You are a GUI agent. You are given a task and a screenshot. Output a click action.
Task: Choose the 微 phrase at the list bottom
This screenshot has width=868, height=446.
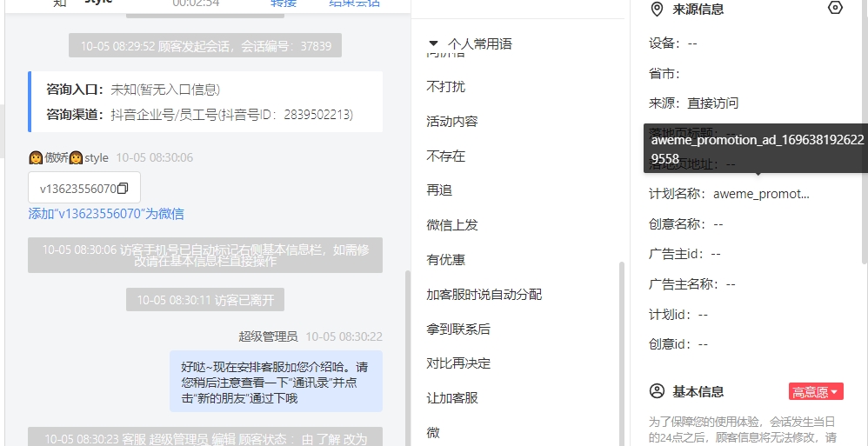pos(433,432)
